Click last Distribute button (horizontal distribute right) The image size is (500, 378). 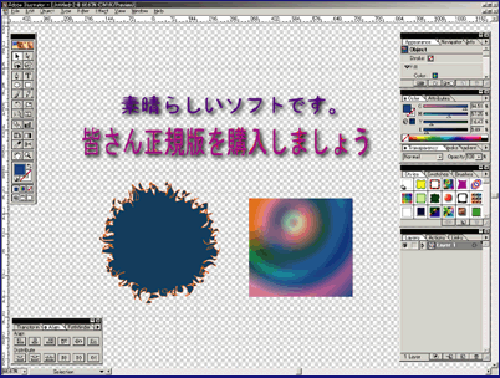point(93,358)
